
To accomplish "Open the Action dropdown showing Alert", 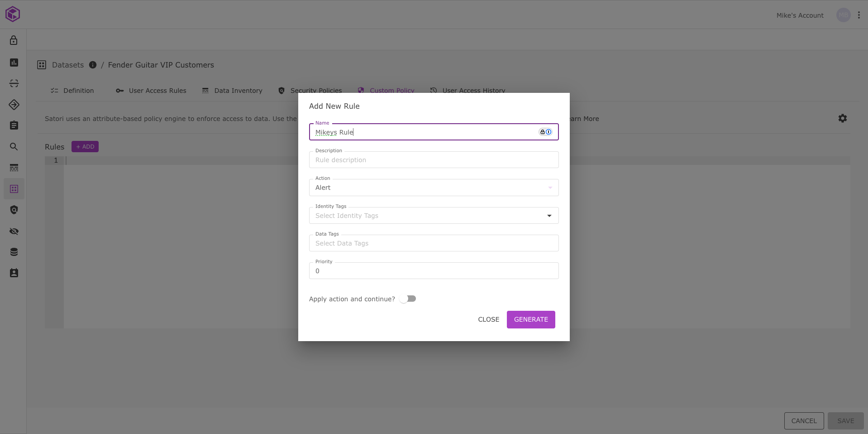I will (x=434, y=188).
